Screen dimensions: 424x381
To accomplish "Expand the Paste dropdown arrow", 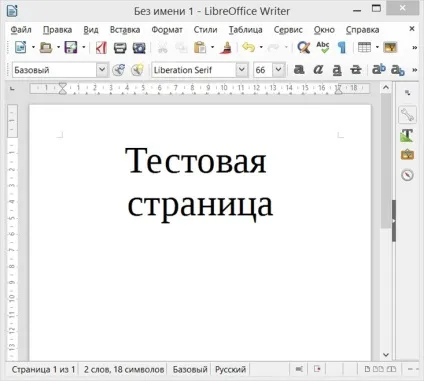I will (212, 47).
